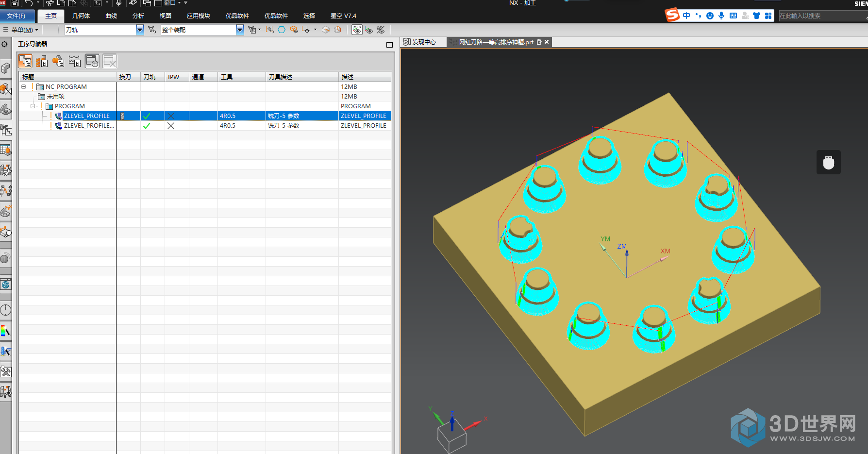This screenshot has width=868, height=454.
Task: Click Sogou emoji smiley icon
Action: point(710,16)
